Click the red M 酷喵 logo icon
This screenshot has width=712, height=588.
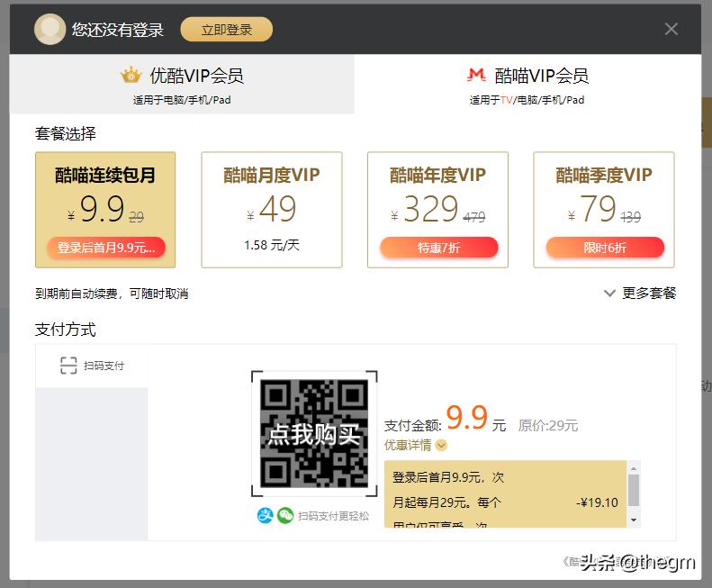(x=476, y=75)
